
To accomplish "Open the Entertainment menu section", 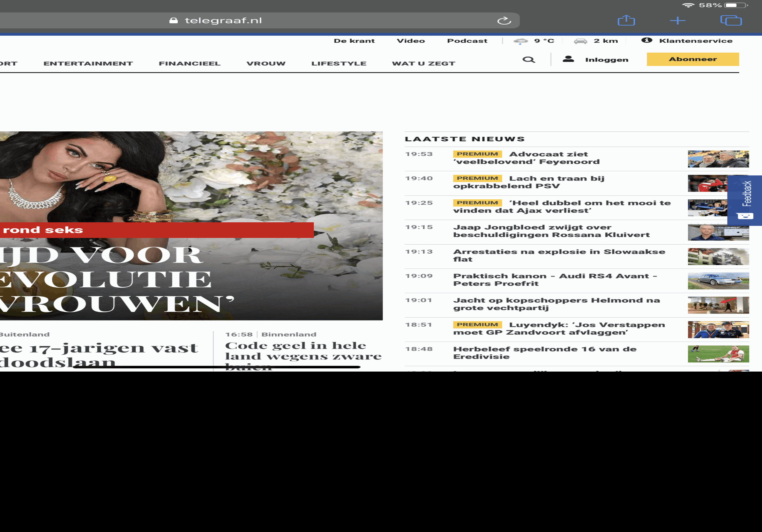I will pyautogui.click(x=88, y=63).
